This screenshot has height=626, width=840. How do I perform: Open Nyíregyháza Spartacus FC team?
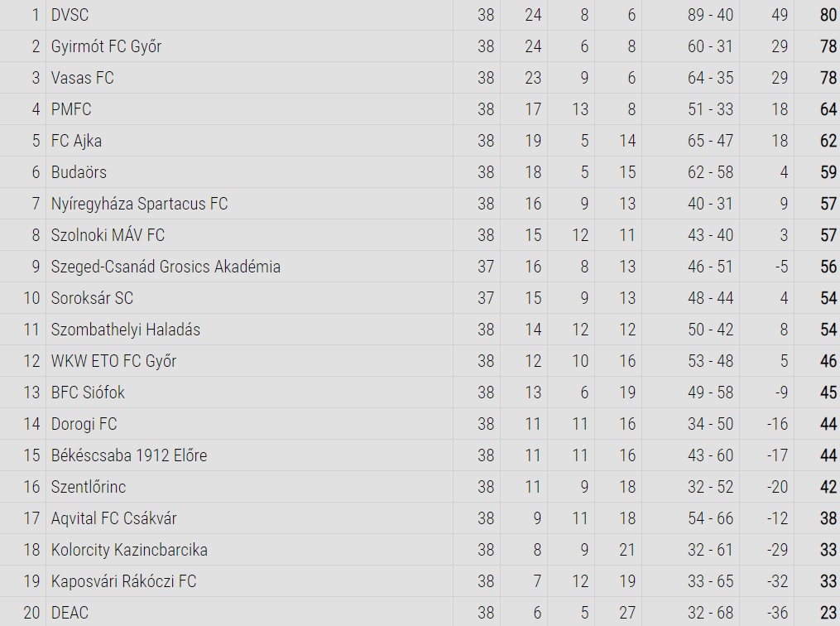click(139, 204)
